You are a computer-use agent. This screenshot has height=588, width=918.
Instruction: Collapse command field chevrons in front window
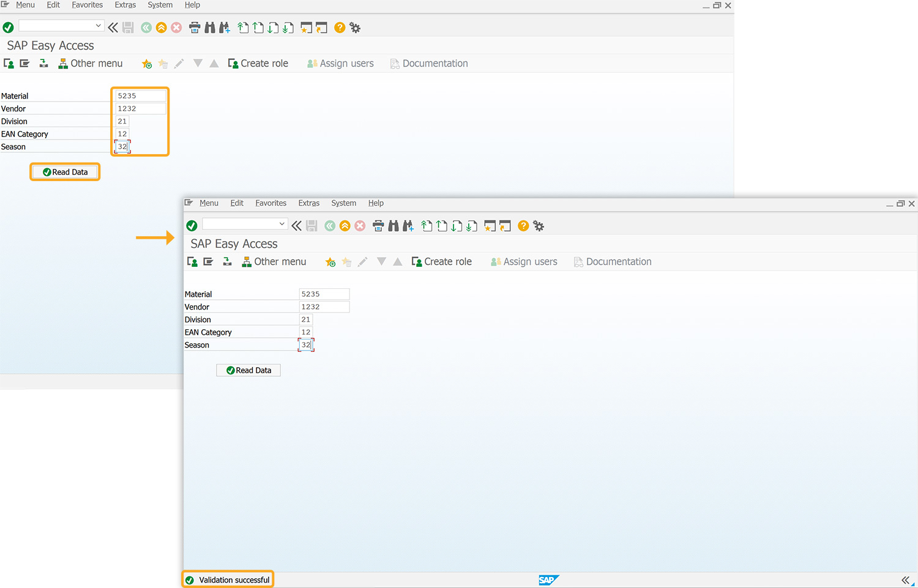[297, 226]
